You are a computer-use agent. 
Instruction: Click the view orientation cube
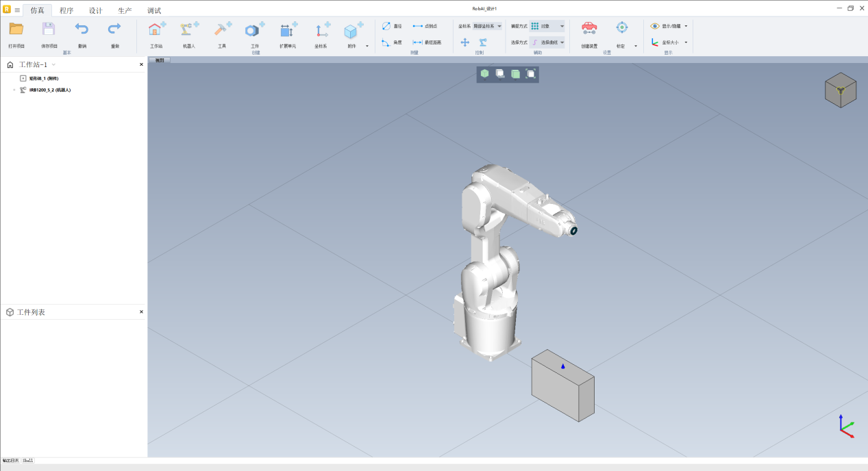[840, 90]
